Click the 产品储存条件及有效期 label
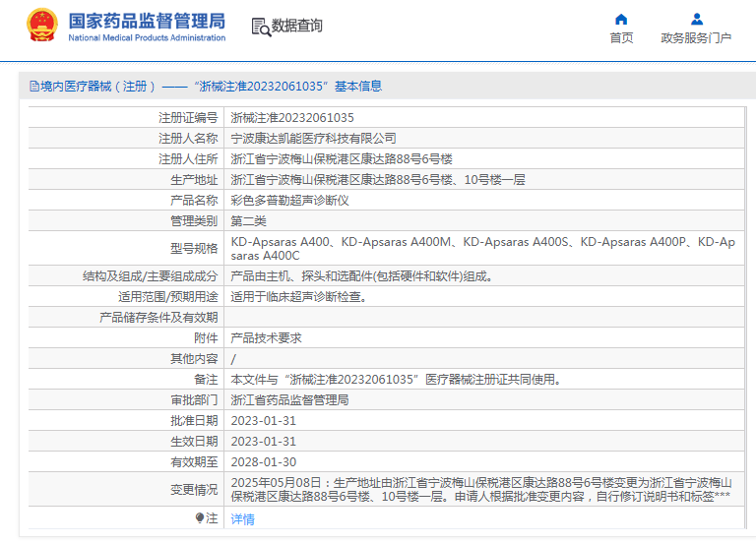756x544 pixels. point(158,318)
